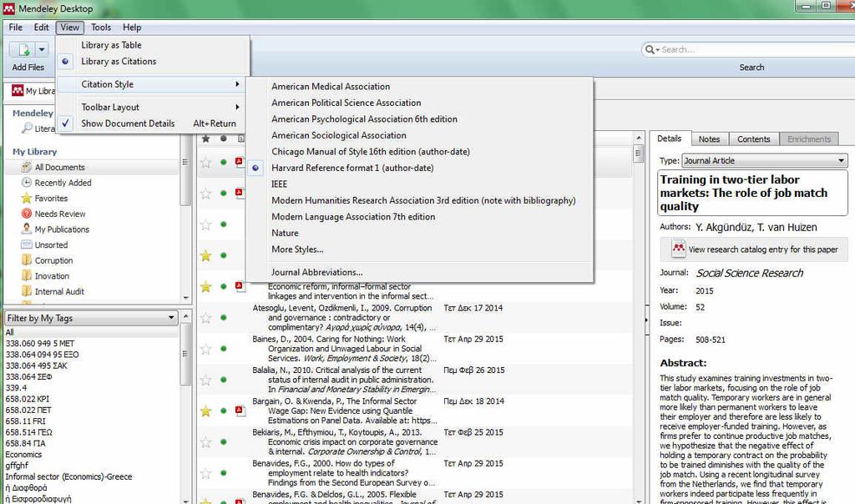Click the Internal Audit folder icon
855x504 pixels.
[x=26, y=291]
